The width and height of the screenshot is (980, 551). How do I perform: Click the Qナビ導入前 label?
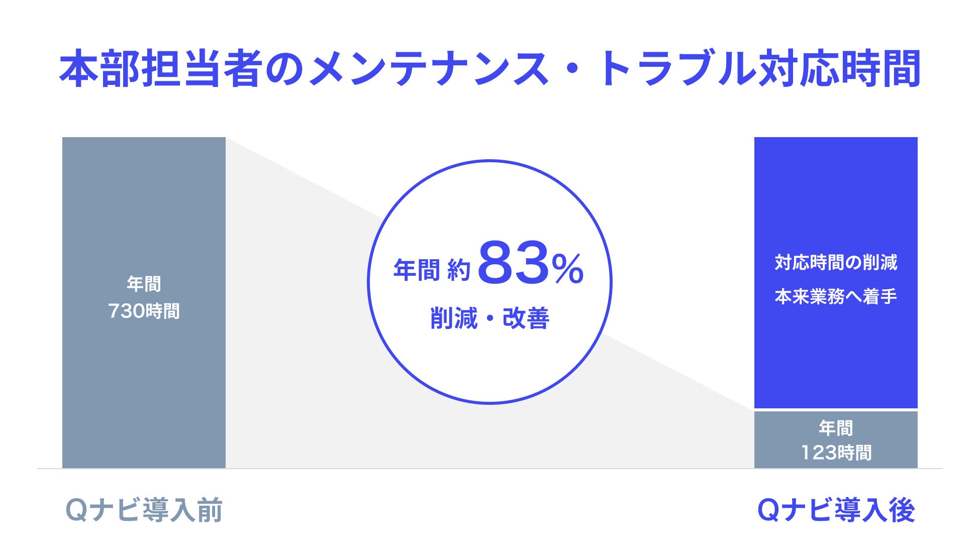click(x=144, y=510)
